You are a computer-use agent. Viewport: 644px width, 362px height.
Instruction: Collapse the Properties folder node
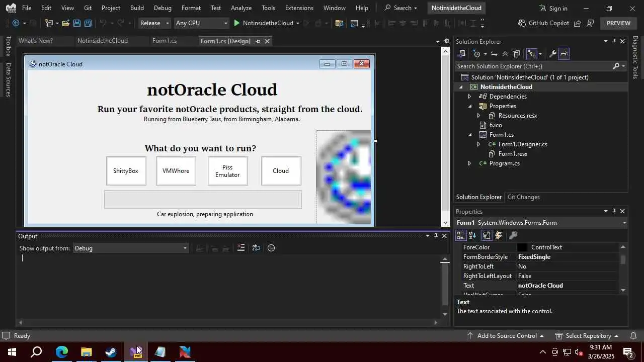coord(470,106)
